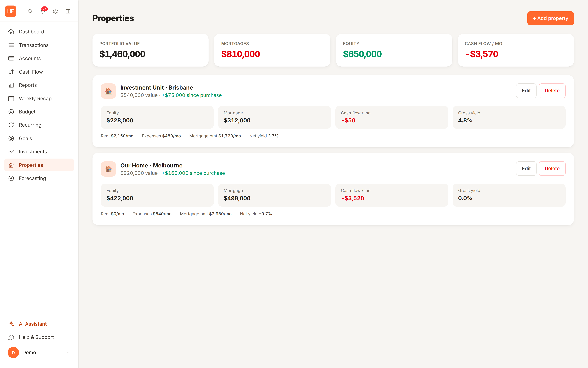Click the Dashboard house icon
The height and width of the screenshot is (368, 588).
pos(11,32)
